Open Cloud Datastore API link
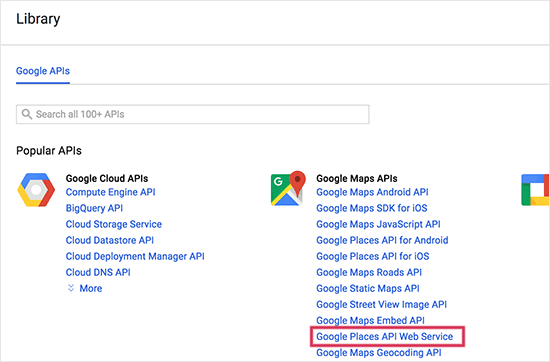 (x=110, y=240)
